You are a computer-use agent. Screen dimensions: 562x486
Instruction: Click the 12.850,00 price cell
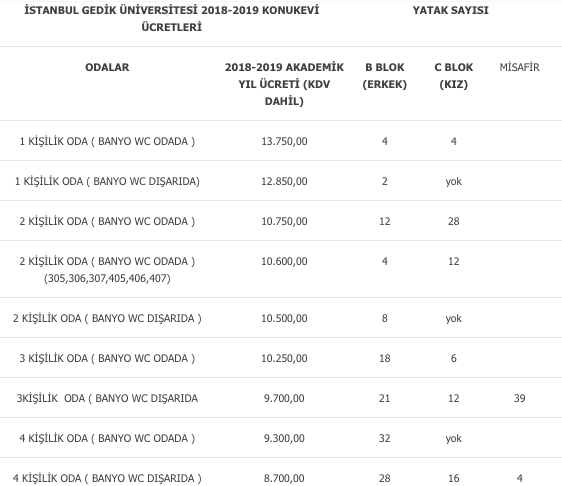284,181
